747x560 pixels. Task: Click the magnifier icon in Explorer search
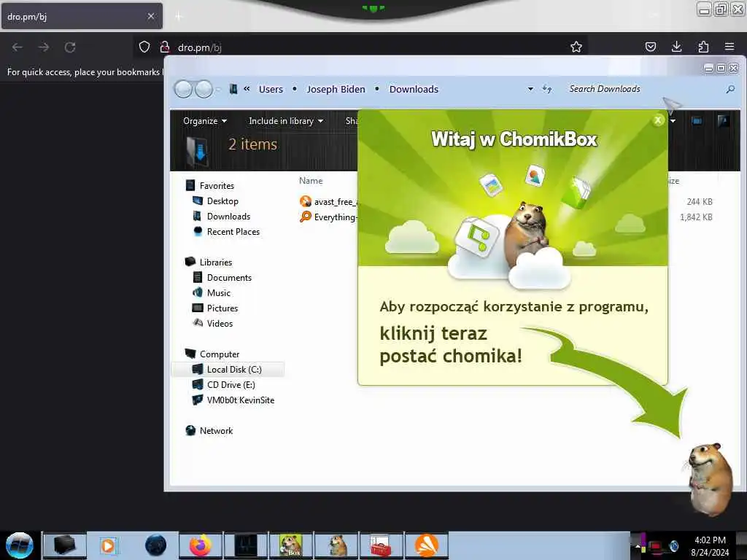pyautogui.click(x=730, y=89)
